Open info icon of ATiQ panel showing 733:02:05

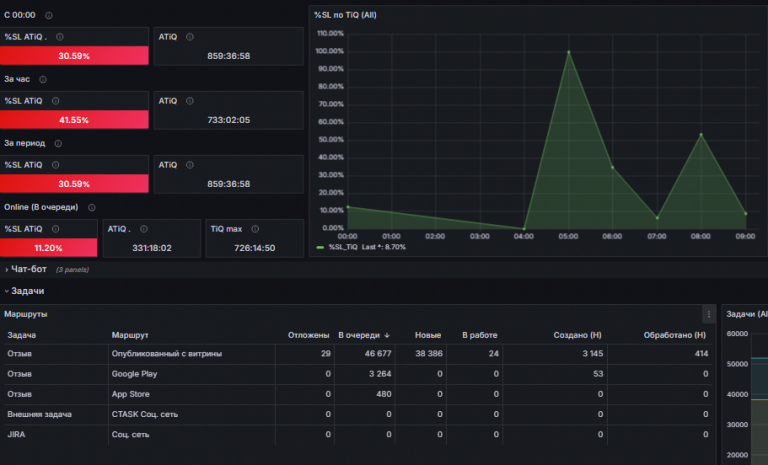pyautogui.click(x=190, y=101)
